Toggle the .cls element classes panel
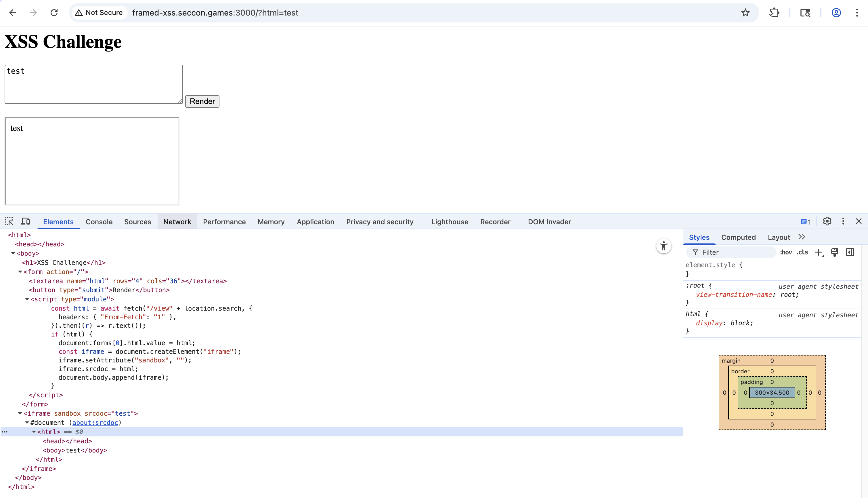Screen dimensions: 868x498 tap(802, 252)
